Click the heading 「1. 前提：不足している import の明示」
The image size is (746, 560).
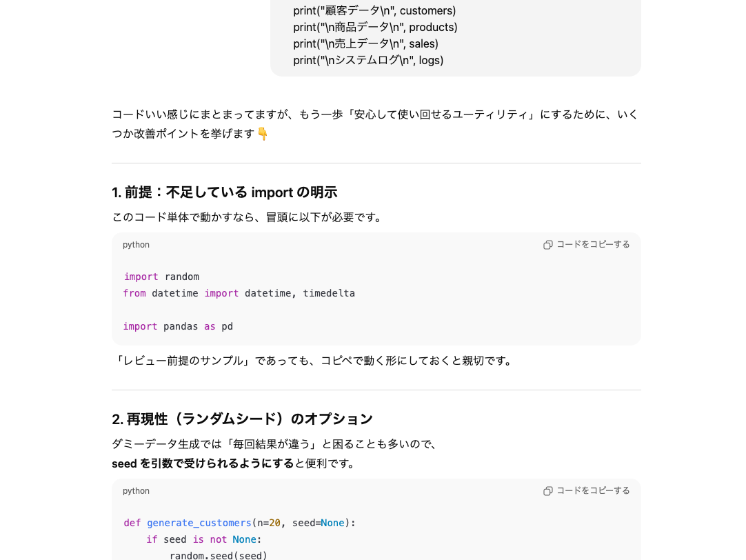224,192
